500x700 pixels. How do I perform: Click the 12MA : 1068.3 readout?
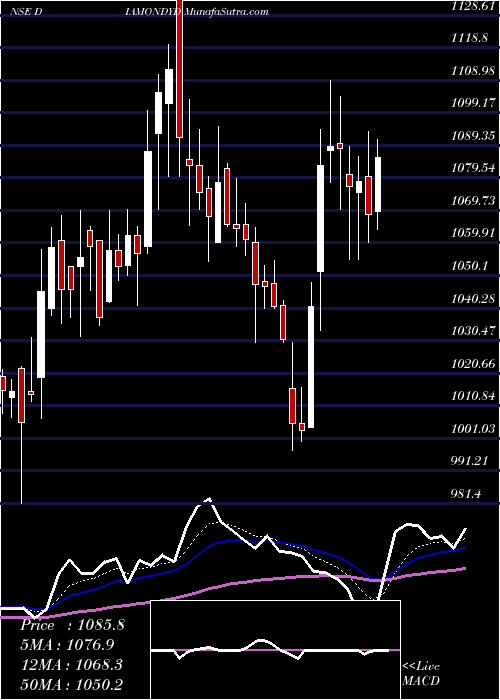(x=72, y=665)
